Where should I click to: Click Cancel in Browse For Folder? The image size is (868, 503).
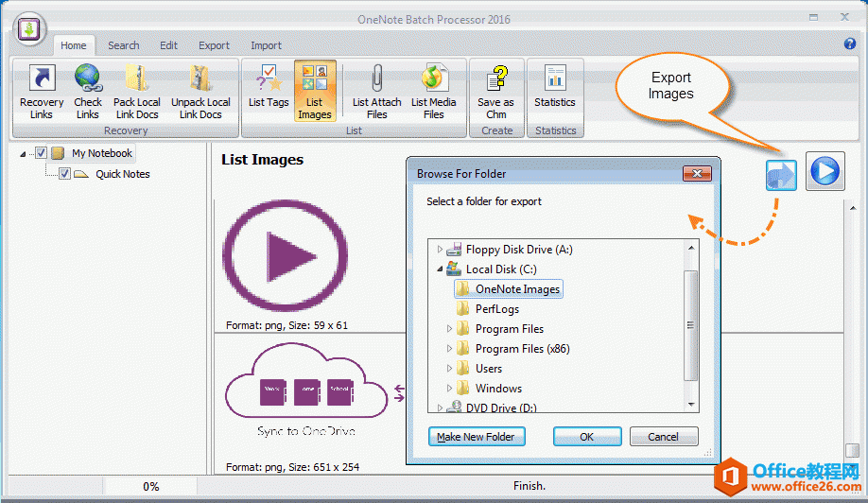point(663,437)
